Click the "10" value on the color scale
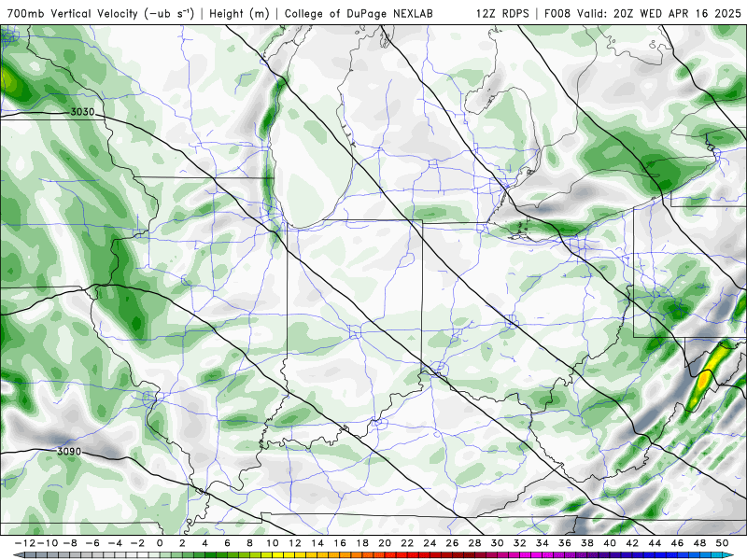 pyautogui.click(x=272, y=543)
